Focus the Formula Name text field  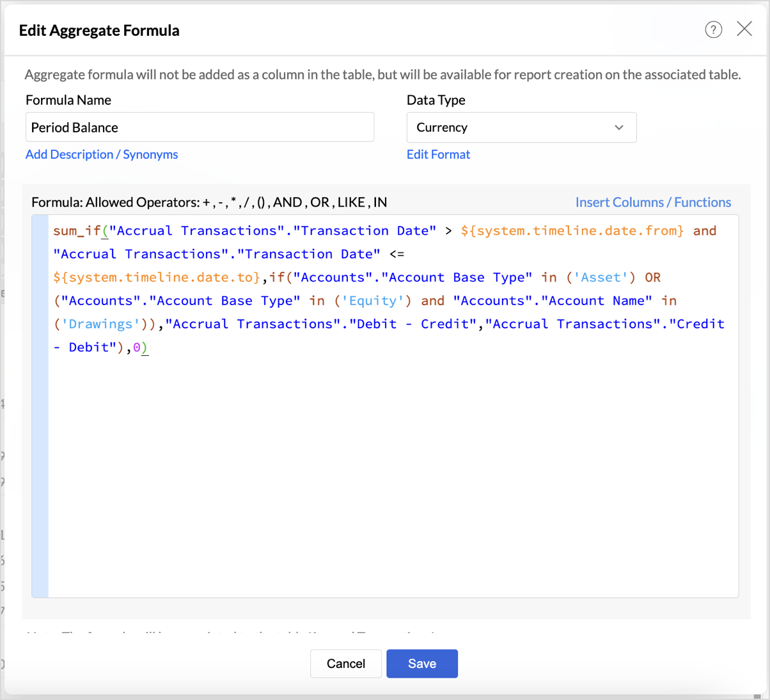(x=200, y=127)
